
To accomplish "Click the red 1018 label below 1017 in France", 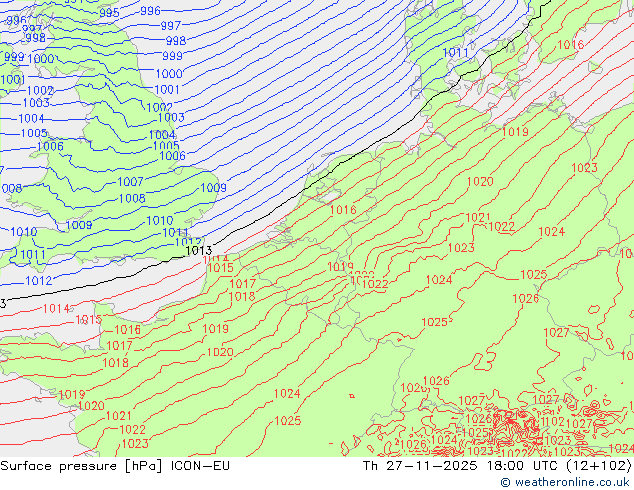I will pos(242,297).
